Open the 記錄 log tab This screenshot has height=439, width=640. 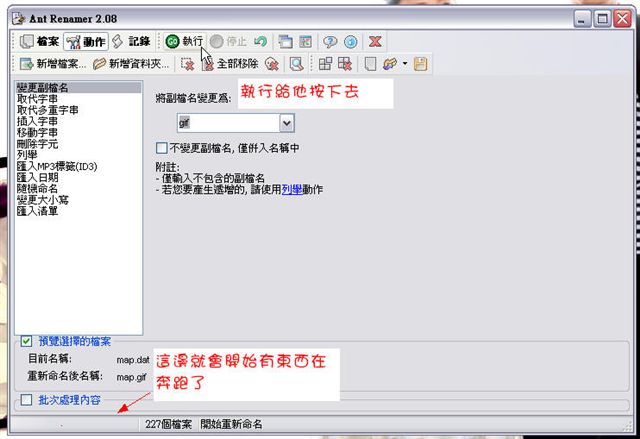[x=131, y=41]
